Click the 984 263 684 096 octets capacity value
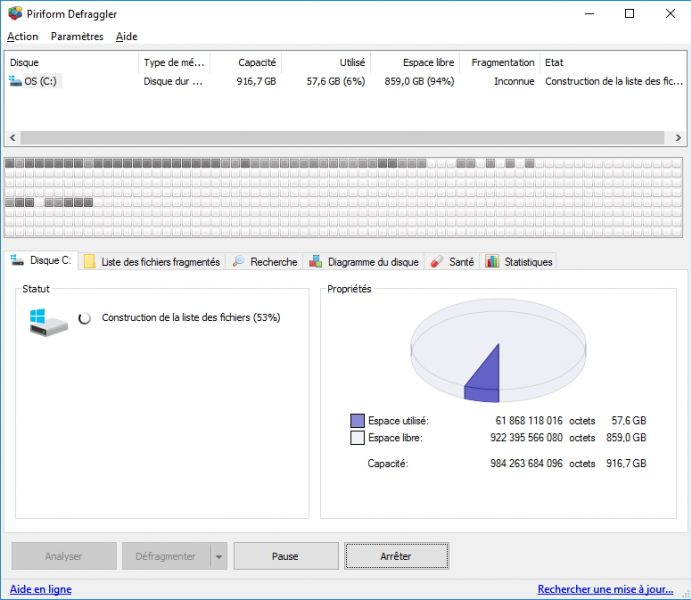691x600 pixels. click(526, 463)
